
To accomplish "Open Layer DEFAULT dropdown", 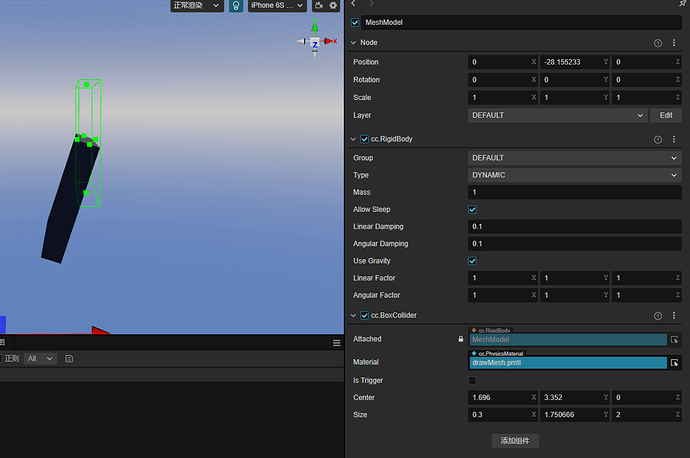I will pos(558,115).
